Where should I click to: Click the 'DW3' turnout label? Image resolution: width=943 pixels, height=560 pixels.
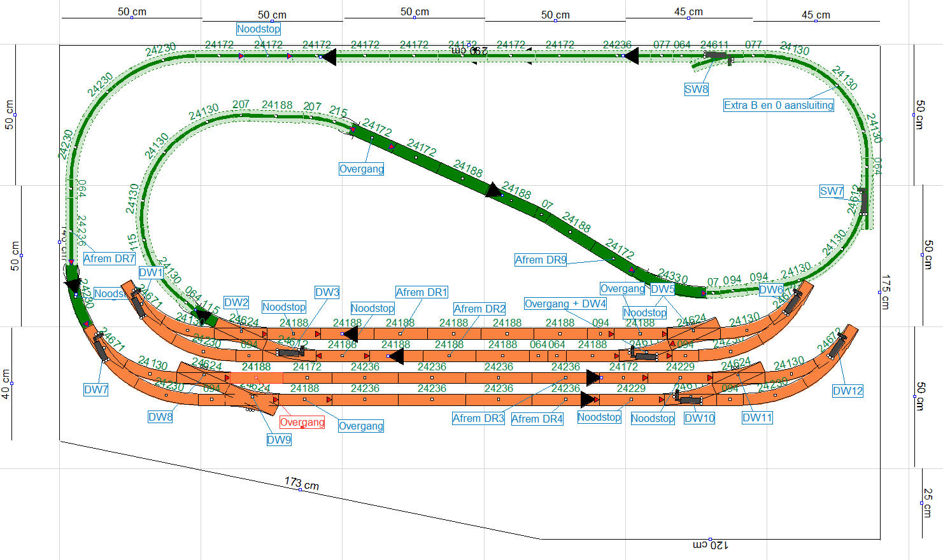click(x=327, y=293)
